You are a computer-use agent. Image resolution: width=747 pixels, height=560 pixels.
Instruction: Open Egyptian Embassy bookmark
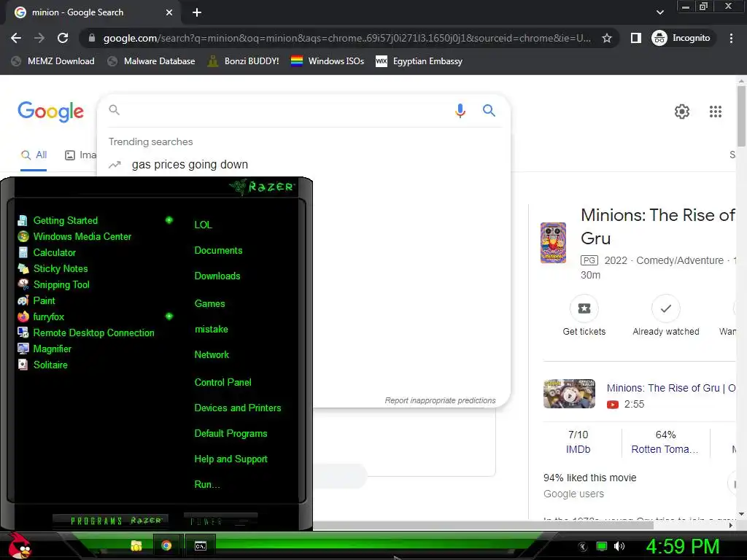419,61
